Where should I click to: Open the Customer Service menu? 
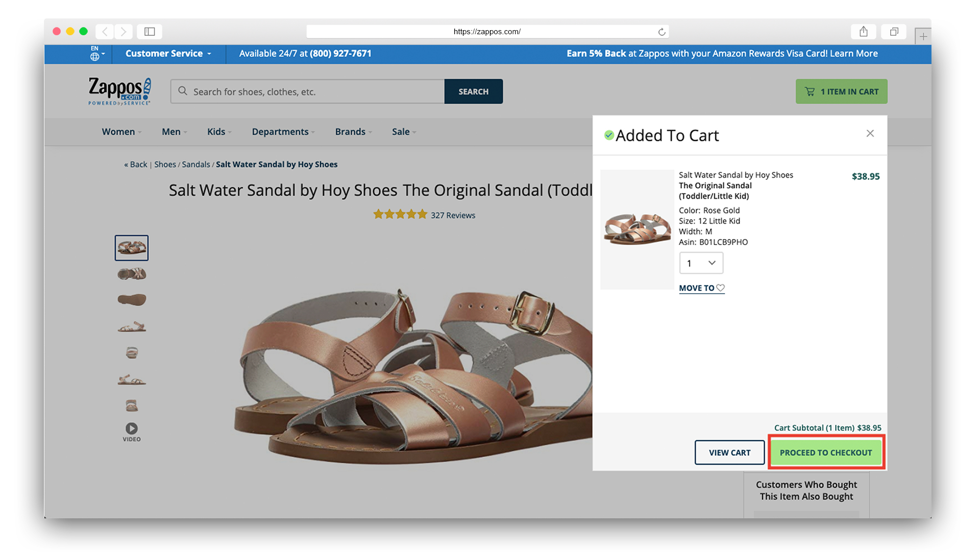coord(167,53)
